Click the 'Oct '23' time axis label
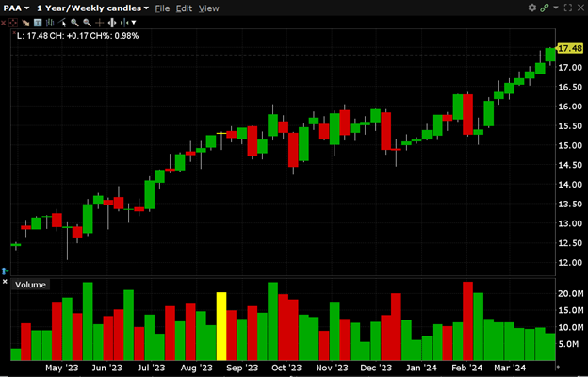The height and width of the screenshot is (377, 588). tap(286, 368)
